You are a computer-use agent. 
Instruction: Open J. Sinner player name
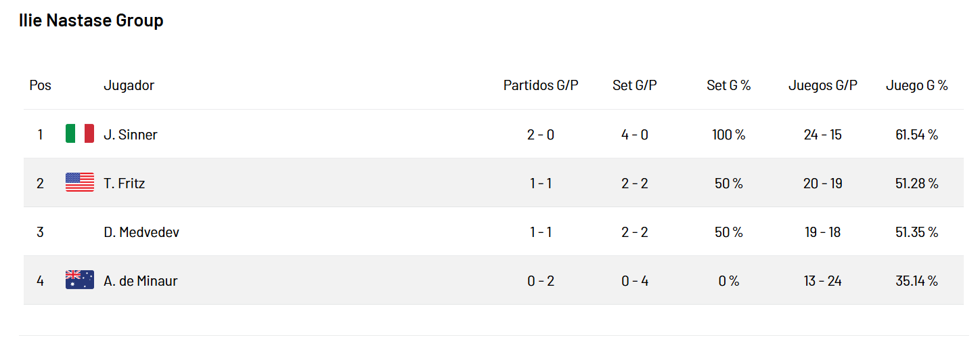131,135
